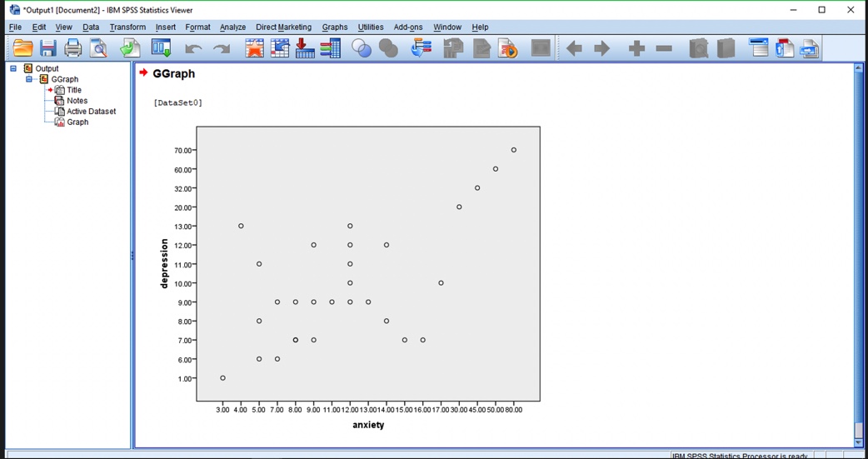The width and height of the screenshot is (868, 459).
Task: Expand outline item with plus icon
Action: tap(636, 48)
